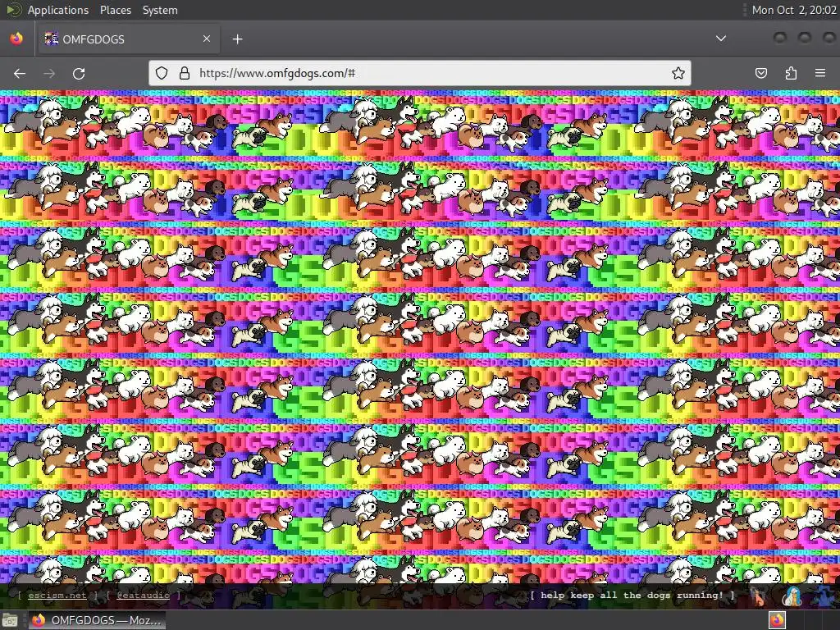This screenshot has width=840, height=630.
Task: Click the Firefox logo icon beside the tabs
Action: (x=16, y=39)
